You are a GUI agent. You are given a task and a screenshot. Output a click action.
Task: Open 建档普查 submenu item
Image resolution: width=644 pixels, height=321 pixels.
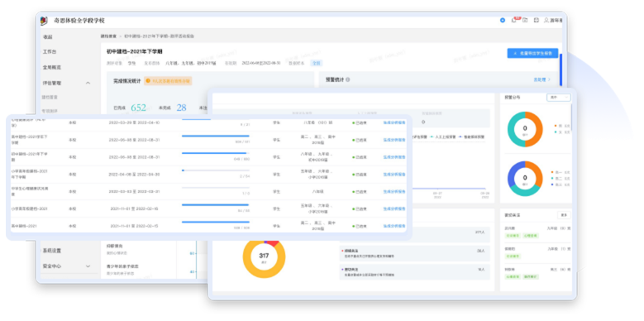(x=50, y=98)
